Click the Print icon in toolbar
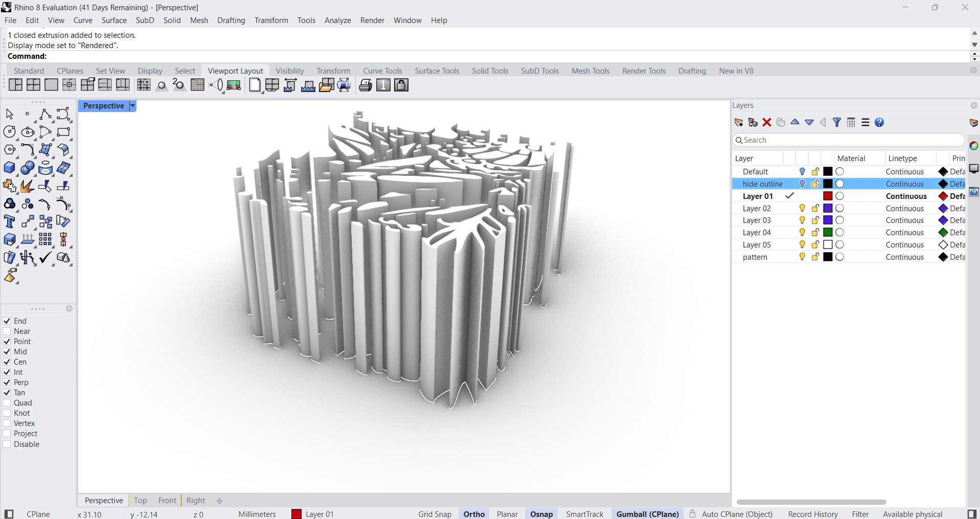This screenshot has height=519, width=980. (x=365, y=85)
